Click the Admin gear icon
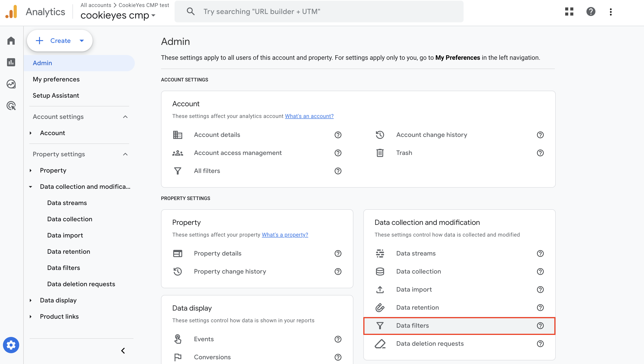Screen dimensions: 644x364 pos(11,345)
